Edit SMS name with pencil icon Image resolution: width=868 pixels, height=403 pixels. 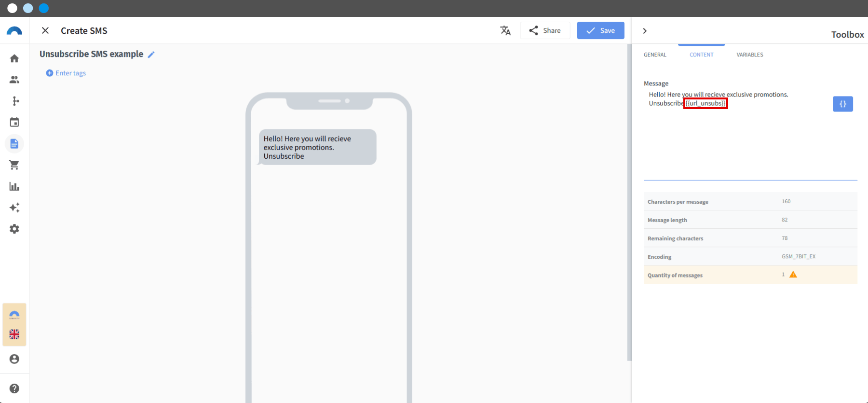[151, 55]
